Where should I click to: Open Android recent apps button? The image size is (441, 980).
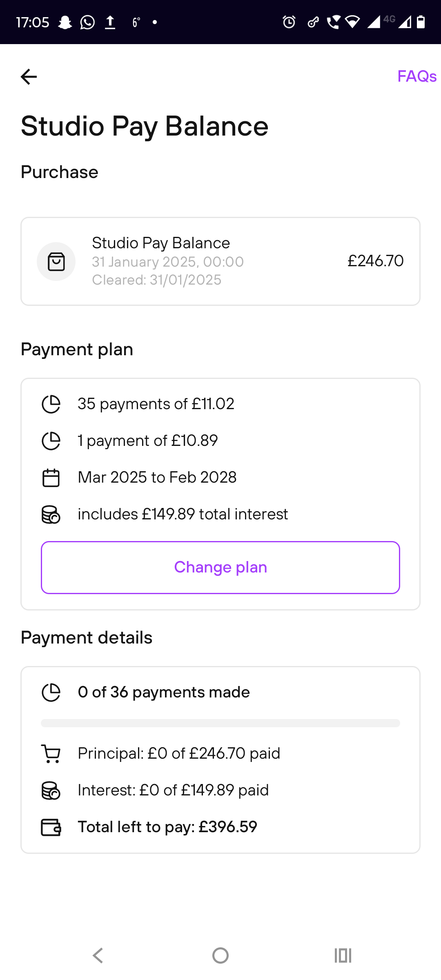point(343,955)
